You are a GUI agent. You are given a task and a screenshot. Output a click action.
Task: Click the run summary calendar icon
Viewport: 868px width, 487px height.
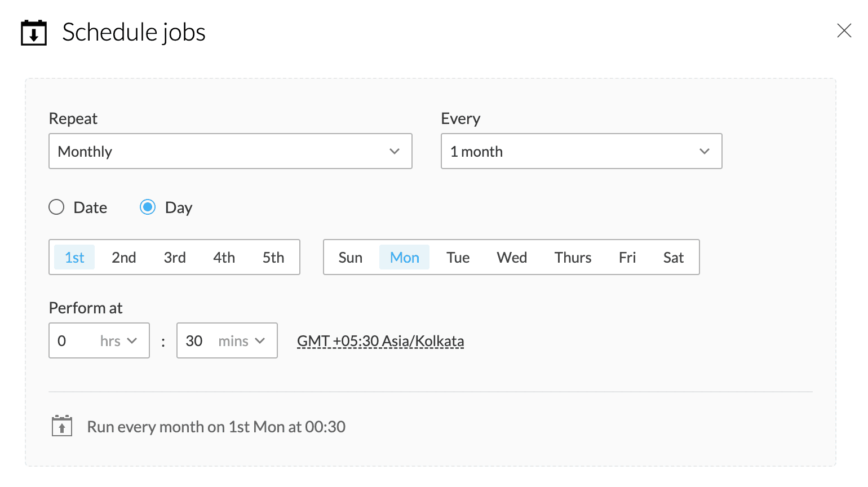pos(62,426)
